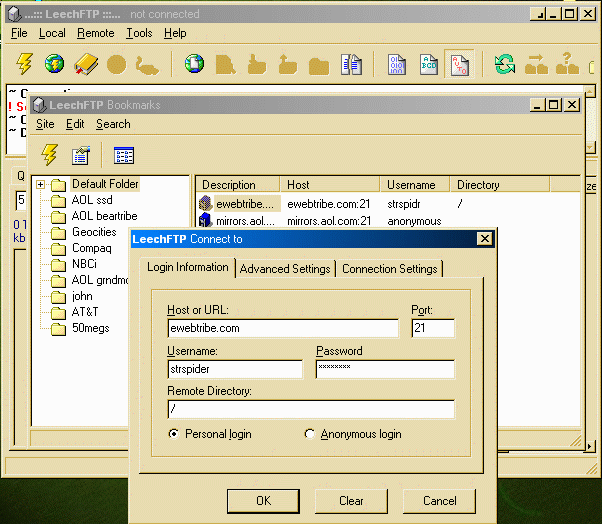Viewport: 602px width, 524px height.
Task: Click the site properties icon in Bookmarks toolbar
Action: (x=81, y=155)
